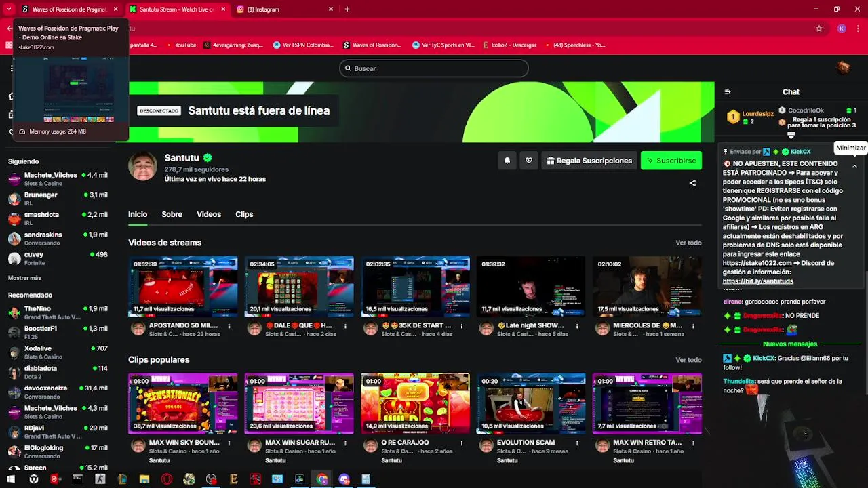Open the bit.ly/santutuds link in chat
Viewport: 868px width, 488px height.
tap(757, 281)
